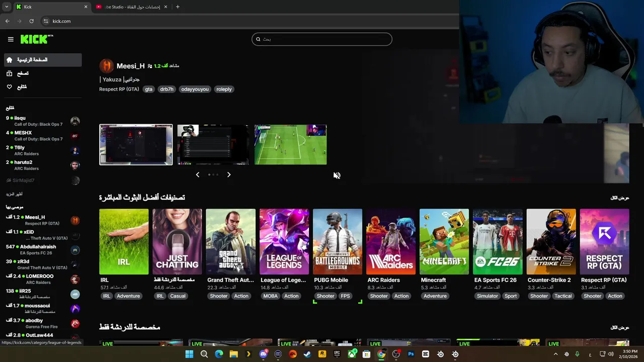Go back in browser history
644x362 pixels.
coord(7,21)
